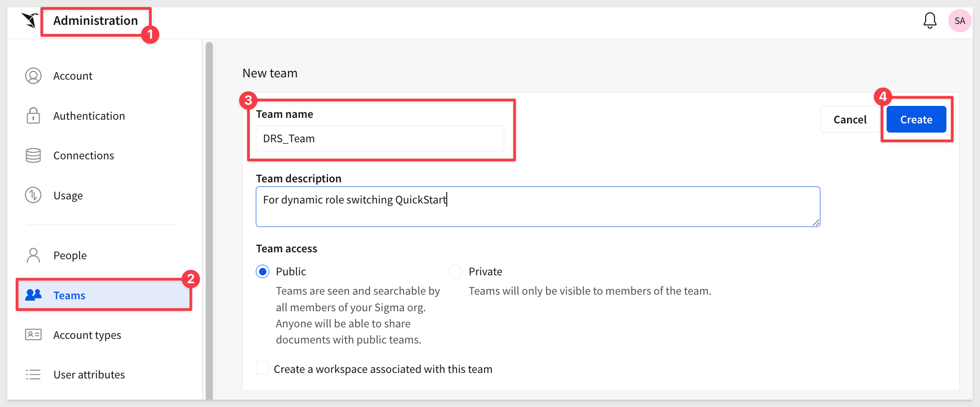Viewport: 980px width, 407px height.
Task: Click the Account person-circle icon
Action: click(x=33, y=76)
